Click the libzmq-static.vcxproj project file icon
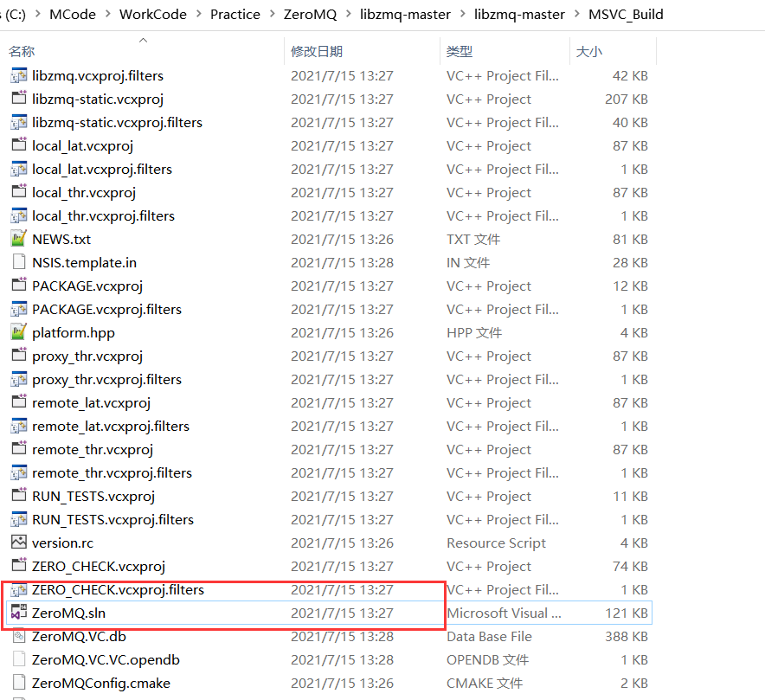 [x=19, y=99]
